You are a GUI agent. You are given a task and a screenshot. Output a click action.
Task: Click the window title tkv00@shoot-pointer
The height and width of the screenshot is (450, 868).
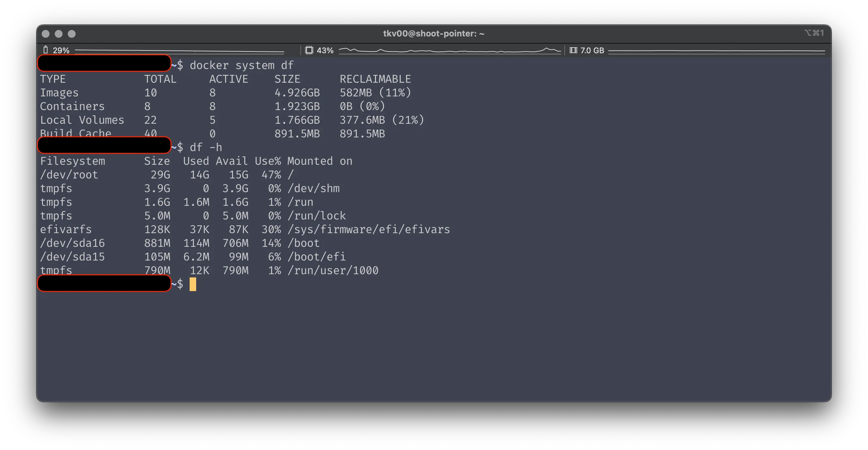click(434, 33)
